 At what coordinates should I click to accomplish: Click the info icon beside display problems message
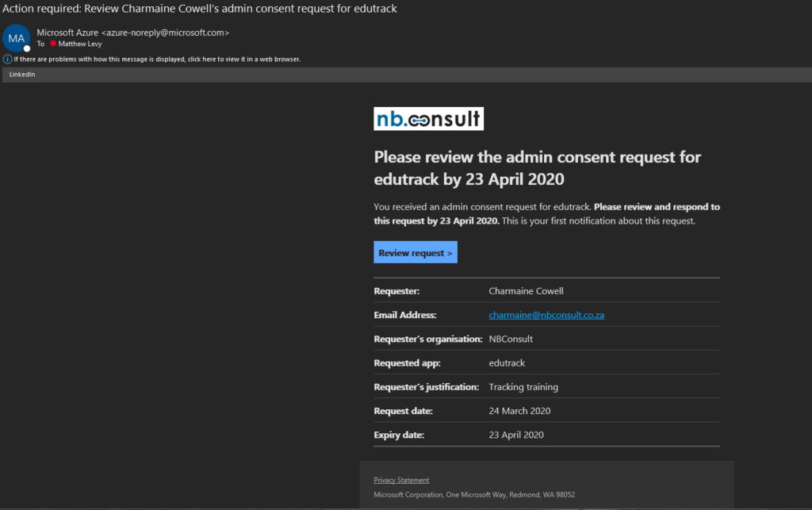7,59
